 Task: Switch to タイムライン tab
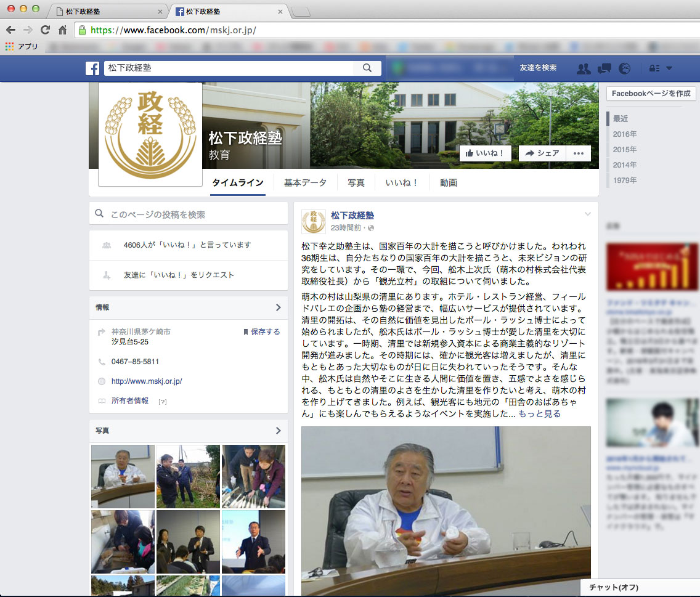coord(238,182)
